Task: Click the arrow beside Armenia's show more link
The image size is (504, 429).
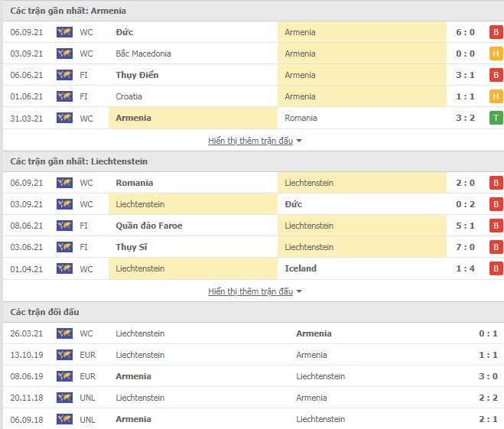Action: [x=299, y=141]
